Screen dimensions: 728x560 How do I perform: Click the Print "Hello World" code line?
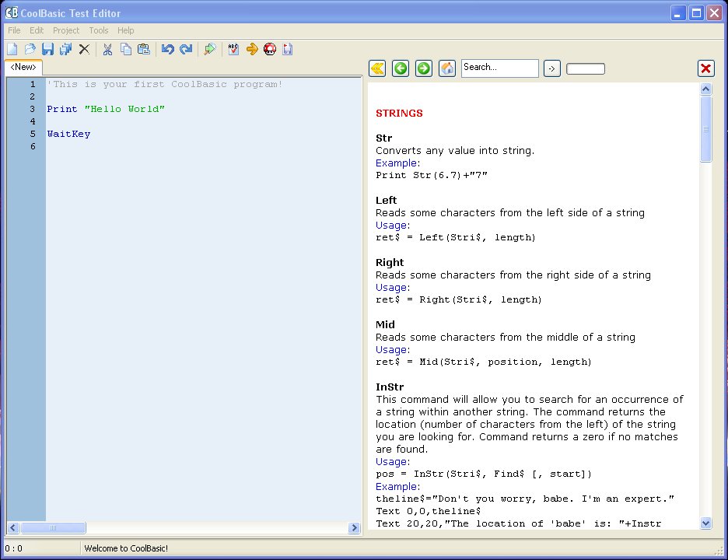click(106, 109)
